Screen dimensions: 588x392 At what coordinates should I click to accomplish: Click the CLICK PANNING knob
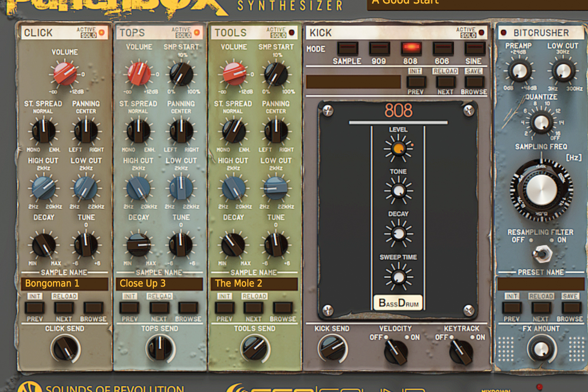86,131
